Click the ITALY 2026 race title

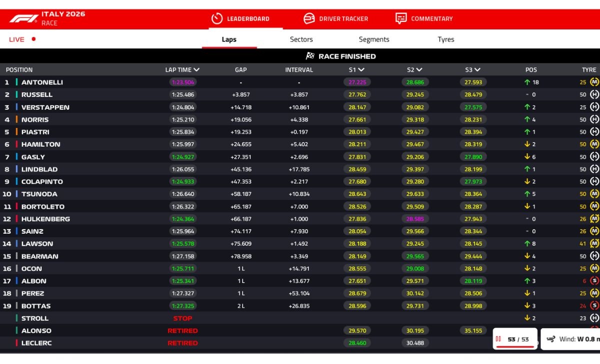(x=63, y=14)
